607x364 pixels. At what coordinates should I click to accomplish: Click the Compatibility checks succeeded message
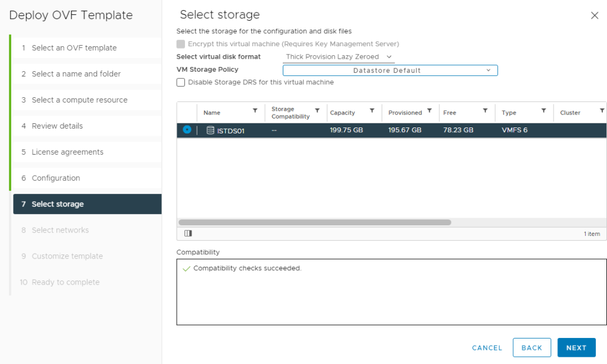[247, 269]
